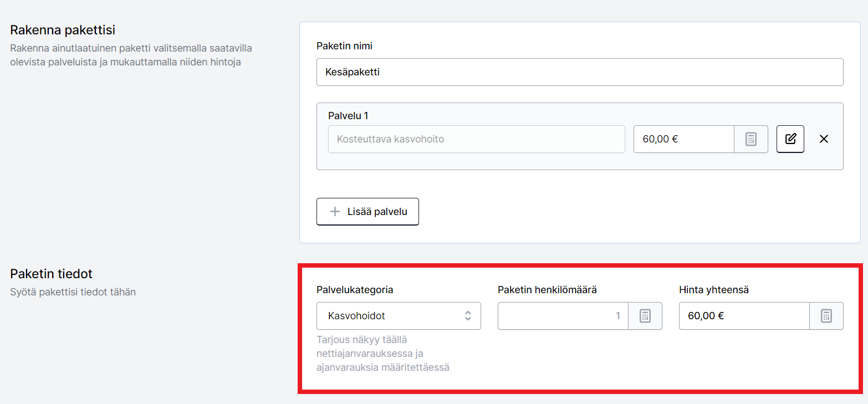Click the Hinta yhteensä label
Viewport: 868px width, 404px height.
click(x=714, y=290)
